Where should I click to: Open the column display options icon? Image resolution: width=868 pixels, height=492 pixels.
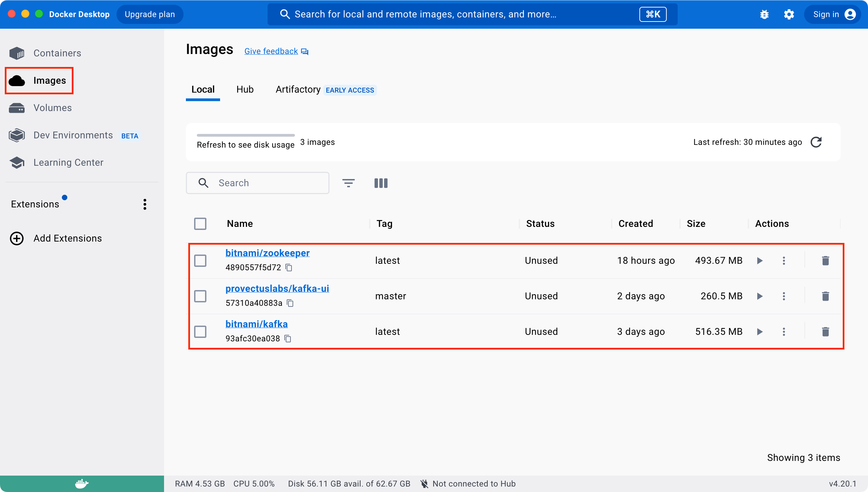(381, 183)
